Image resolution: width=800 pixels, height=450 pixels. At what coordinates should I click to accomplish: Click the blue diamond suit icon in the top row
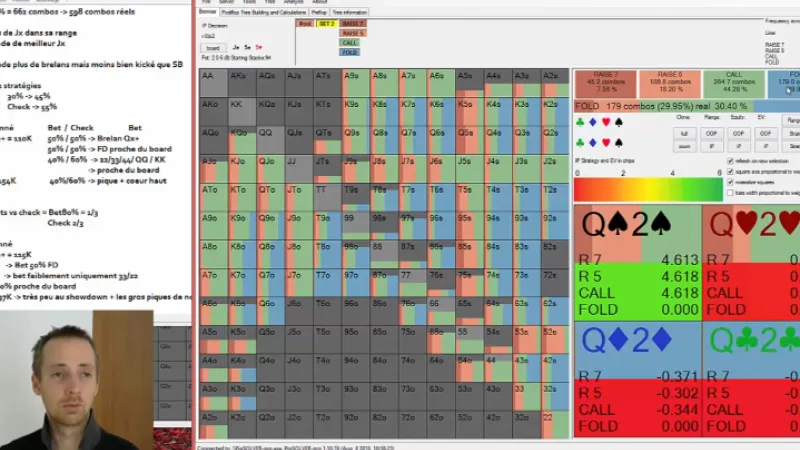coord(593,123)
